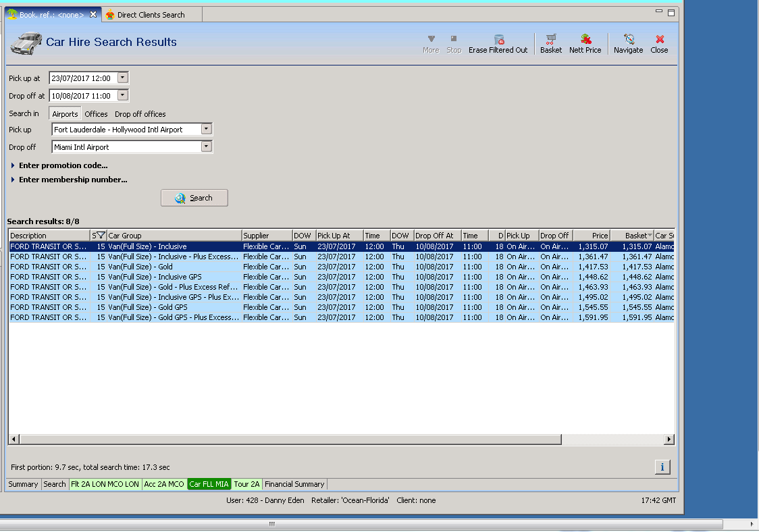This screenshot has height=532, width=759.
Task: Click Erase Filtered Out icon
Action: (x=498, y=40)
